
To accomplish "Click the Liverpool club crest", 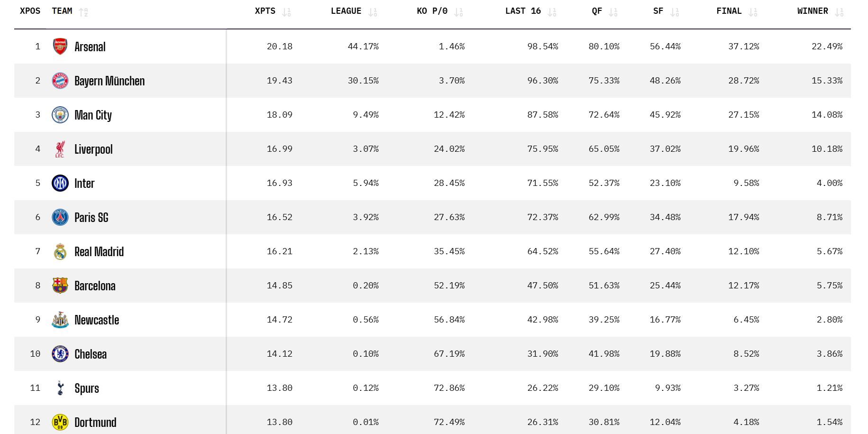I will pyautogui.click(x=60, y=149).
